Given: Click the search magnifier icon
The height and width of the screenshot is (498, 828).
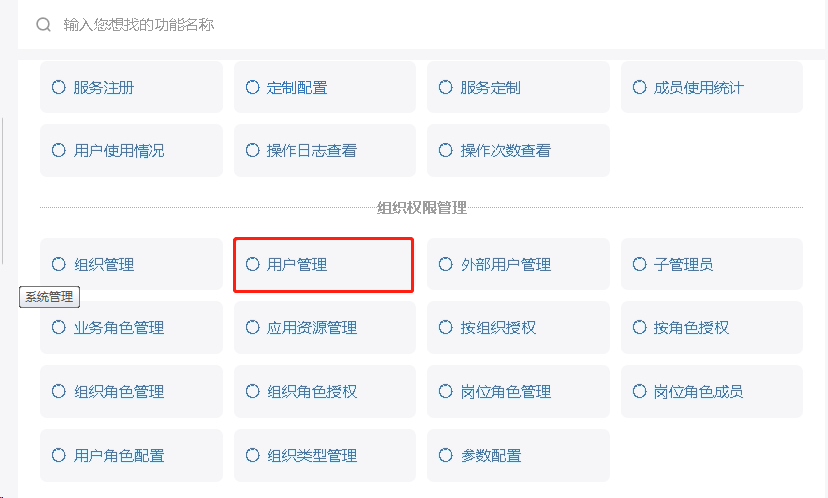Looking at the screenshot, I should click(x=43, y=24).
